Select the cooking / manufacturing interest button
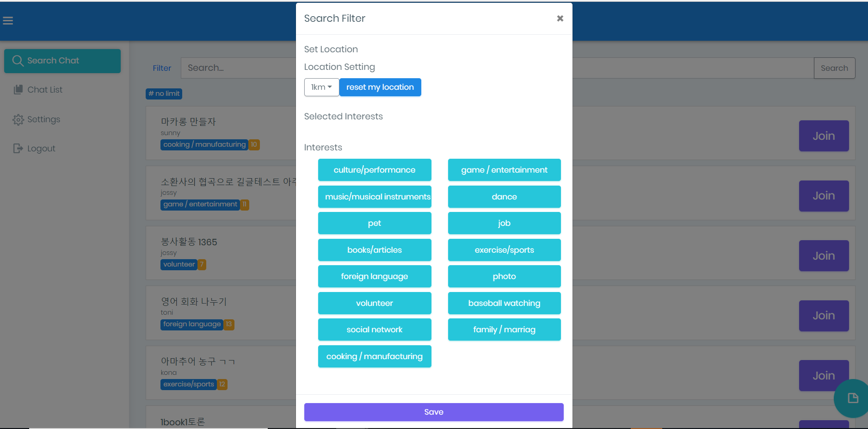Screen dimensions: 868x429 tap(375, 356)
